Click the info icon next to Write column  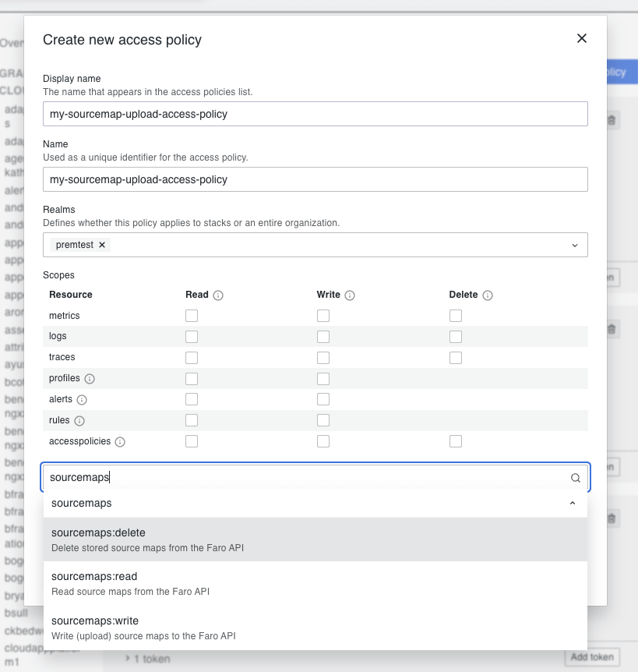pos(350,295)
